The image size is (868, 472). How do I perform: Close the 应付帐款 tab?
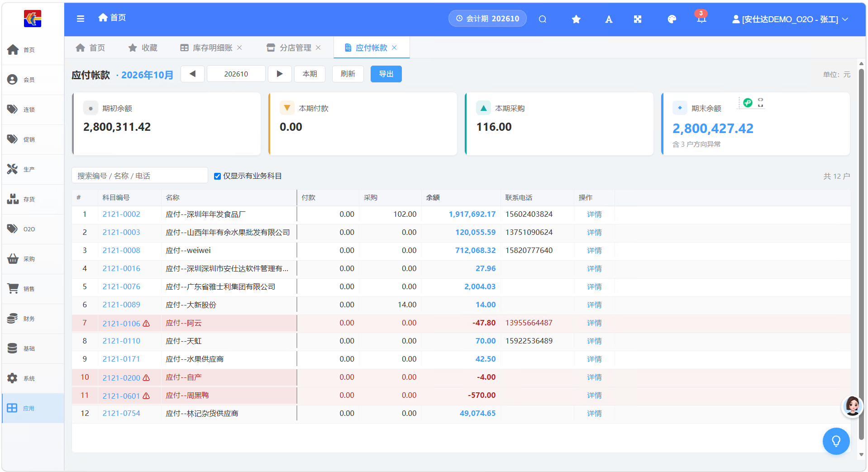click(394, 48)
